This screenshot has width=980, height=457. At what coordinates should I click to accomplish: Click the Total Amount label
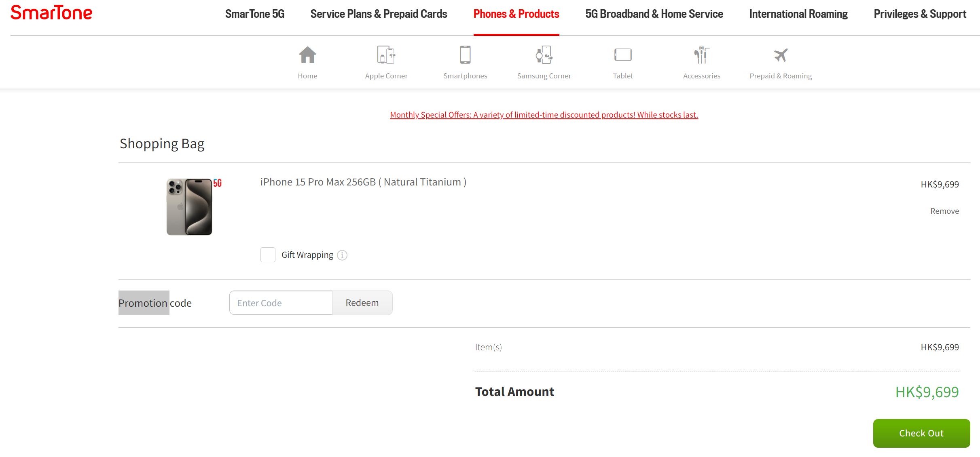pyautogui.click(x=514, y=392)
